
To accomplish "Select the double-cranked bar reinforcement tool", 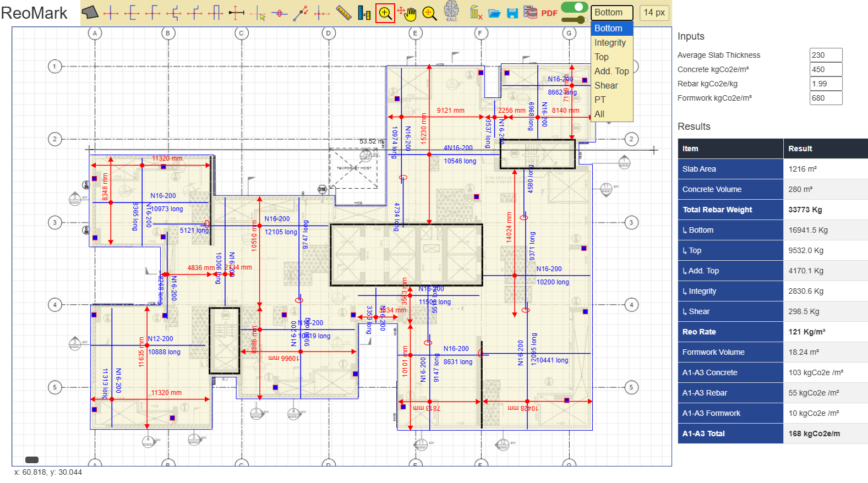I will click(x=174, y=13).
